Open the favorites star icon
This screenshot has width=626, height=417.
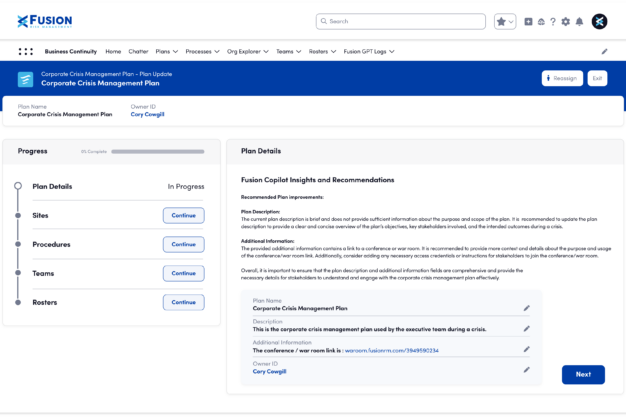click(501, 22)
